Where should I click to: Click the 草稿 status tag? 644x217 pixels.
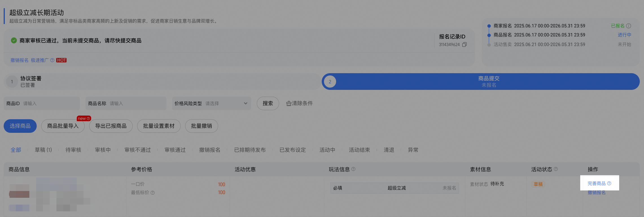(538, 184)
